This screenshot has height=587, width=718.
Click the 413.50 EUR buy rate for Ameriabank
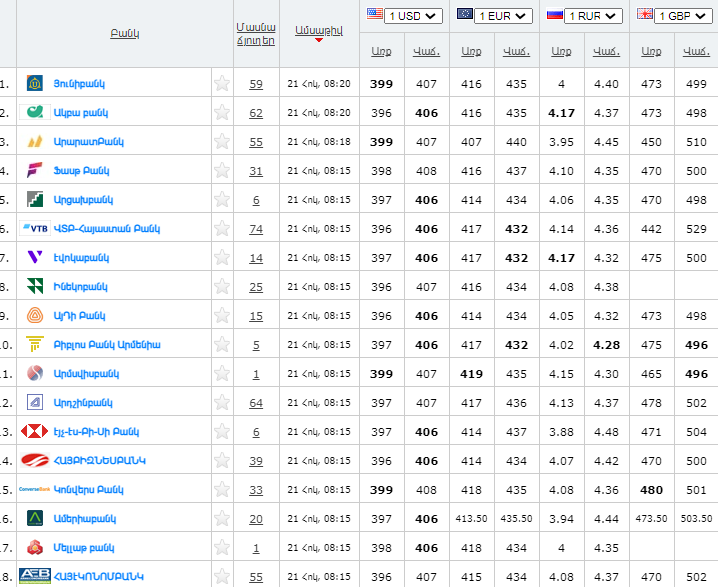471,519
